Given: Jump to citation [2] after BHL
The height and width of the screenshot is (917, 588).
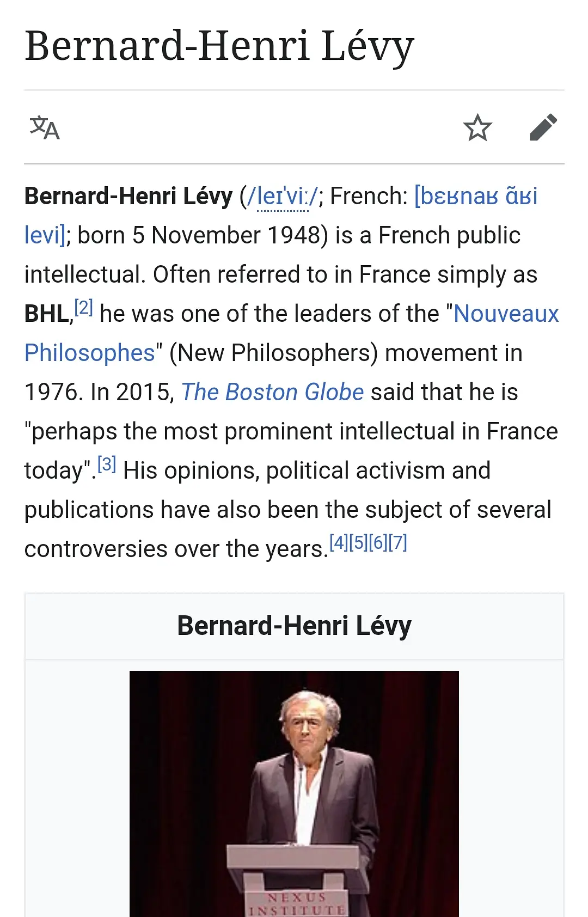Looking at the screenshot, I should 84,308.
